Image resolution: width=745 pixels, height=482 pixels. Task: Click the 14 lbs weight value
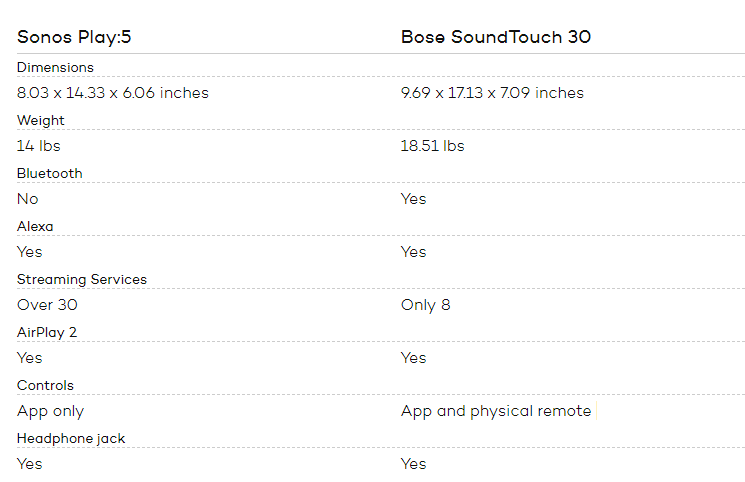click(38, 146)
